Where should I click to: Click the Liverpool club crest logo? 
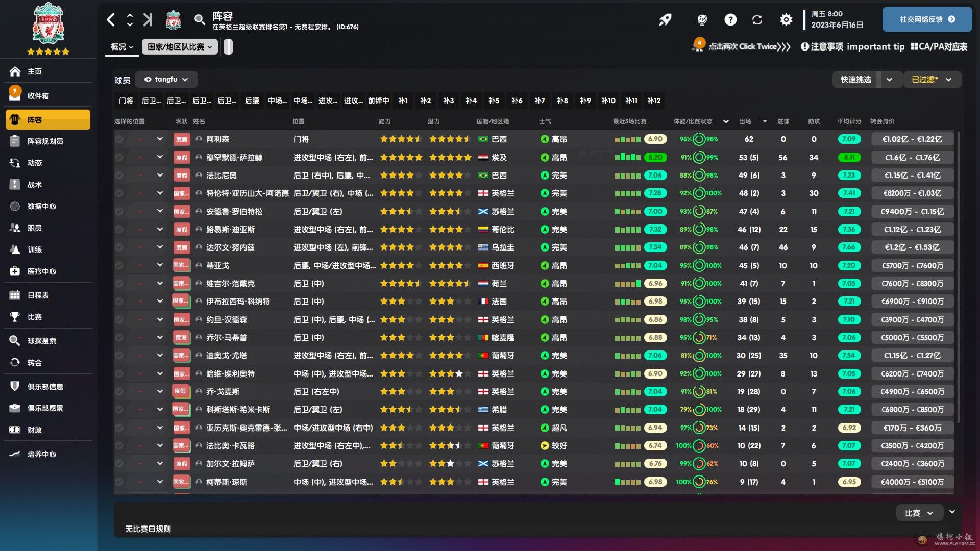pos(48,24)
